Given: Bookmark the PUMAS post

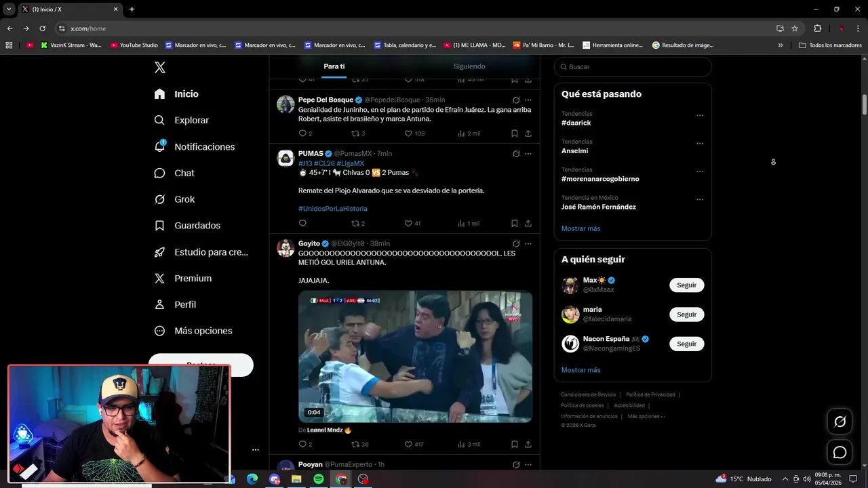Looking at the screenshot, I should [x=515, y=223].
